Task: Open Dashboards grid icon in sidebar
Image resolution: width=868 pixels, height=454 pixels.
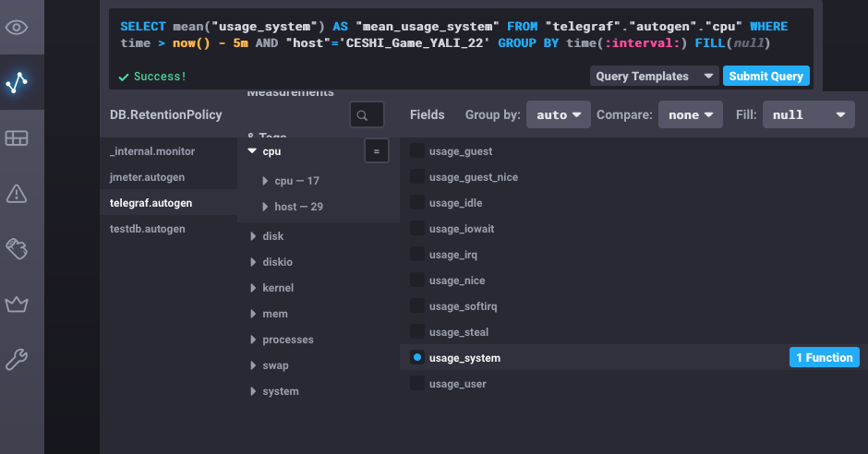Action: 17,137
